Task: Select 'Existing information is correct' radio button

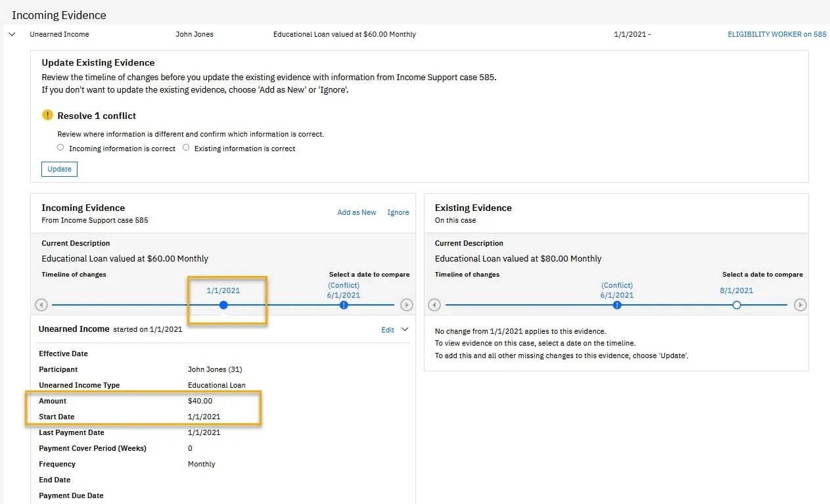Action: point(186,148)
